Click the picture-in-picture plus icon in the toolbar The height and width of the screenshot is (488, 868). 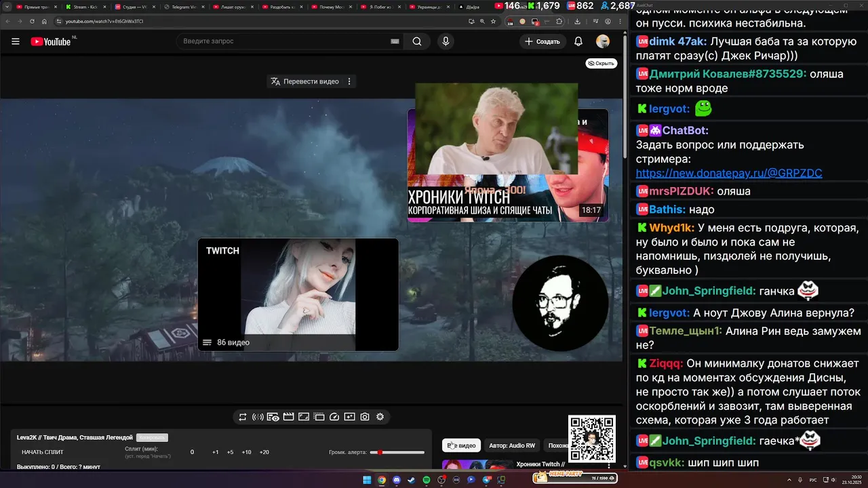(x=349, y=417)
